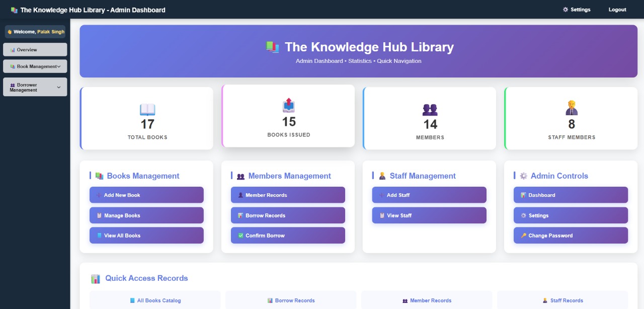Open the All Books Catalog quick access tile
Screen dimensions: 644x309
(x=155, y=300)
